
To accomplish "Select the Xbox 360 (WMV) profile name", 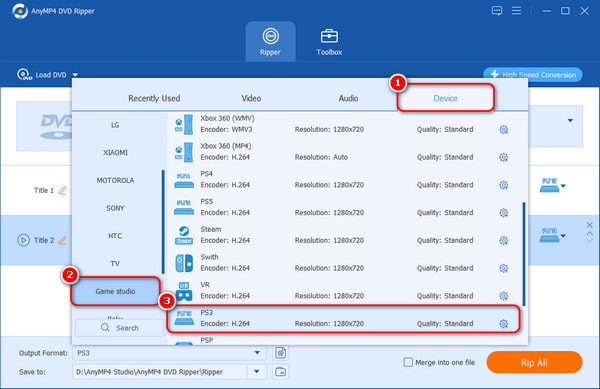I will point(227,118).
